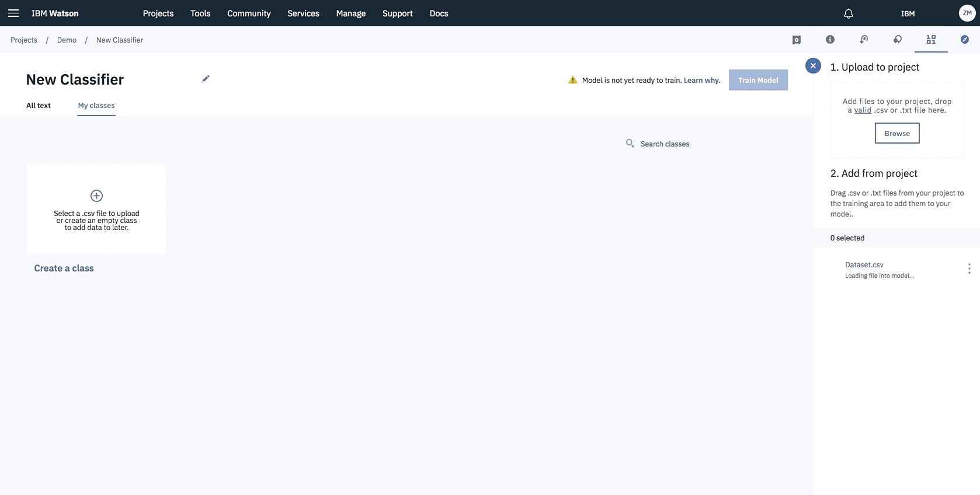The height and width of the screenshot is (495, 980).
Task: Open the Docs menu
Action: [x=439, y=13]
